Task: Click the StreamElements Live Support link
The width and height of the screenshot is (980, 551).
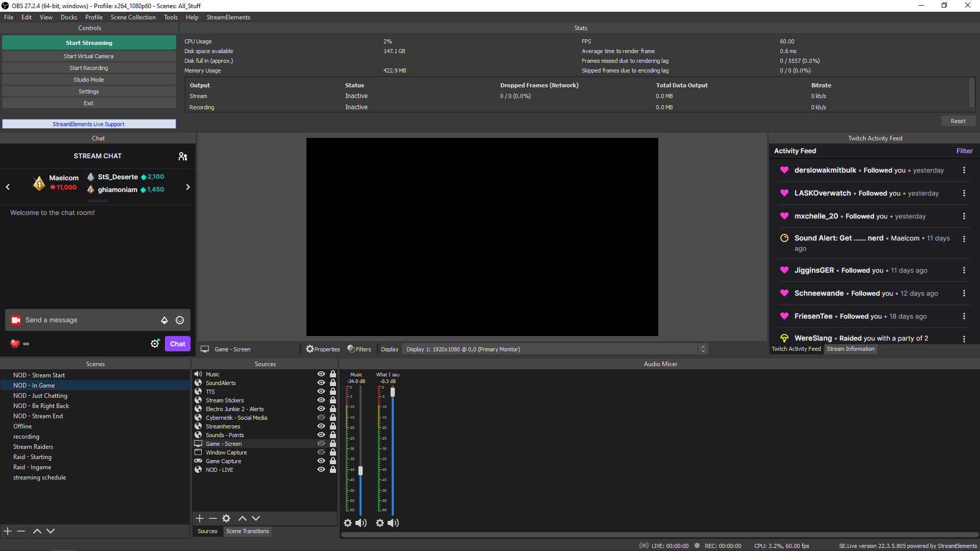Action: 88,124
